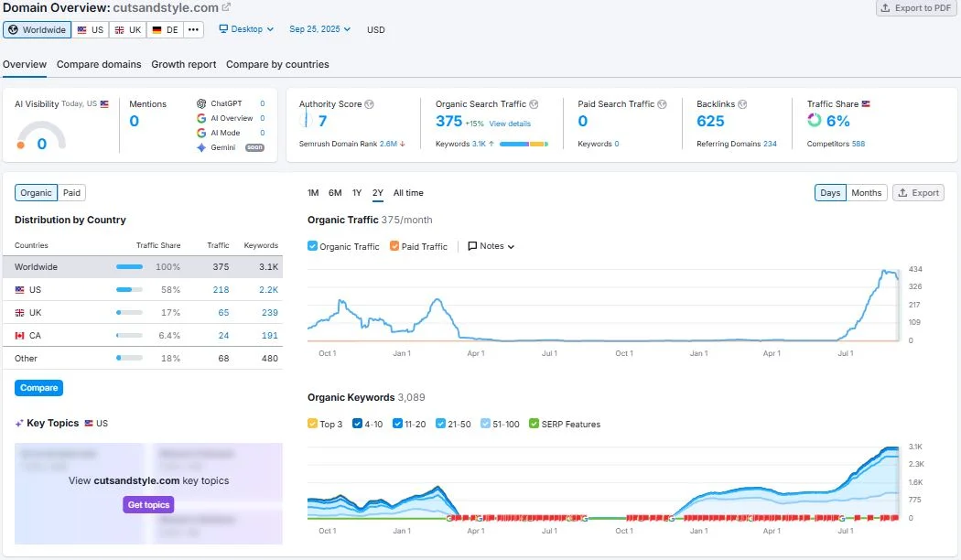961x560 pixels.
Task: Uncheck the Paid Traffic checkbox
Action: coord(394,246)
